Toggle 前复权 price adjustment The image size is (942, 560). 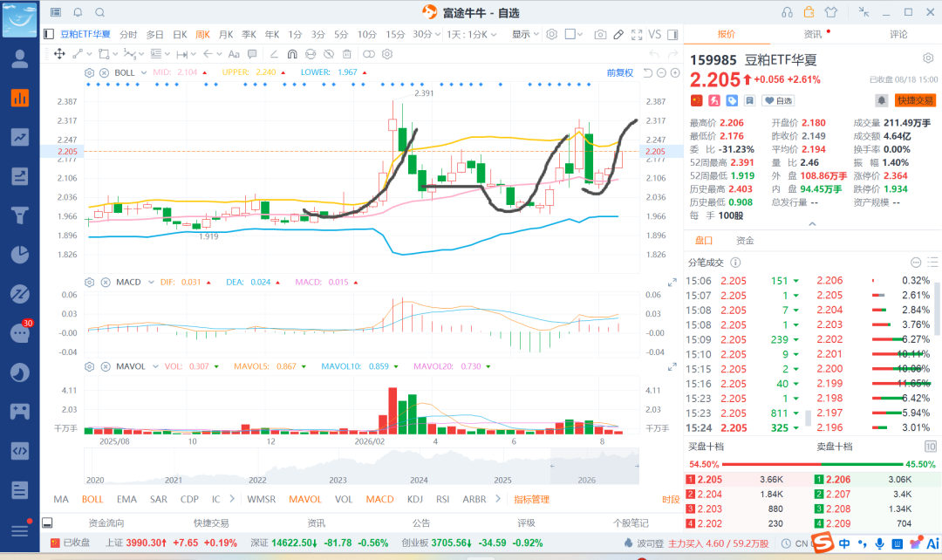click(620, 72)
